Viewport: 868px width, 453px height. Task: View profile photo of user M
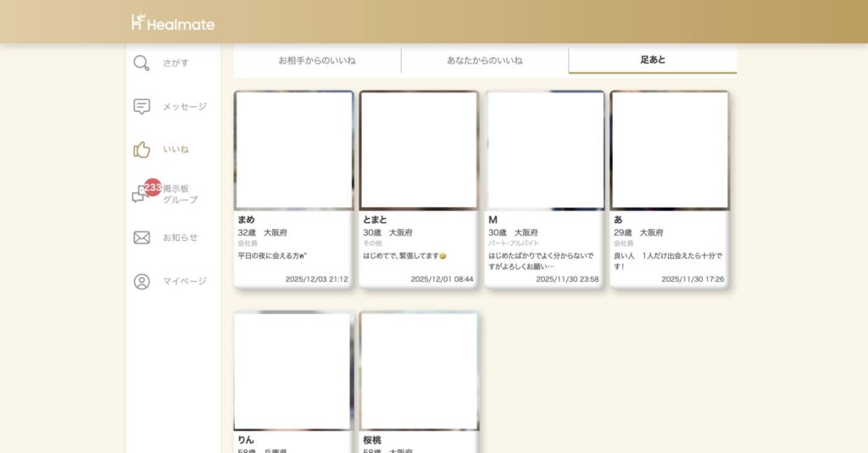545,150
